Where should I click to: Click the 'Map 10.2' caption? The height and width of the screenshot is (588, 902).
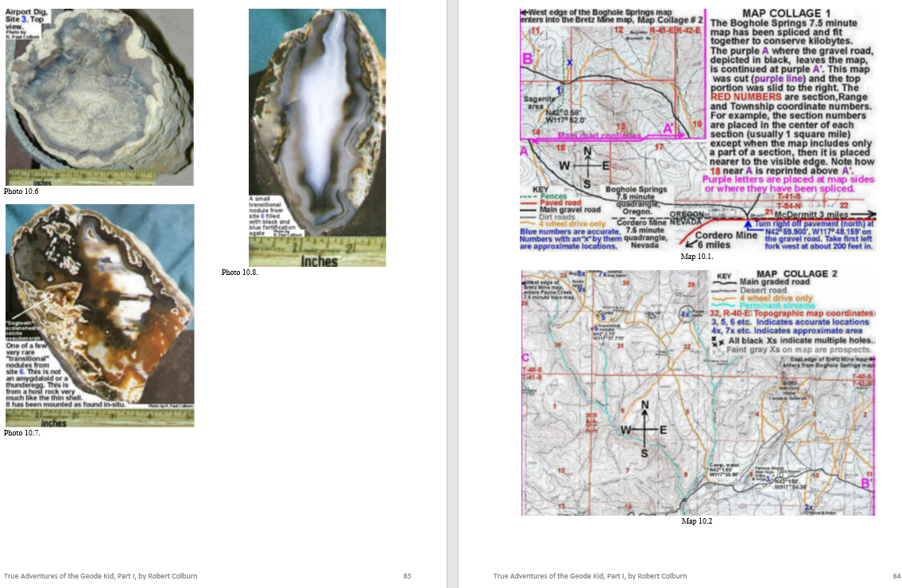(x=697, y=521)
